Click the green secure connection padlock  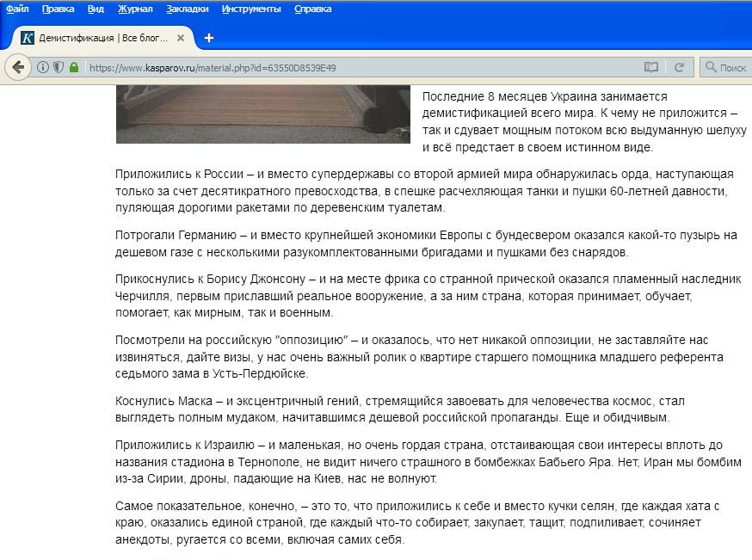pyautogui.click(x=74, y=68)
